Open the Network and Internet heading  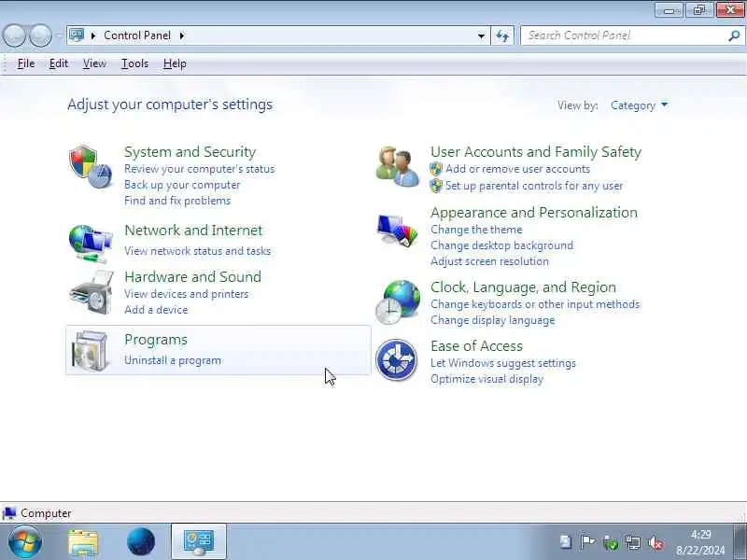[193, 231]
